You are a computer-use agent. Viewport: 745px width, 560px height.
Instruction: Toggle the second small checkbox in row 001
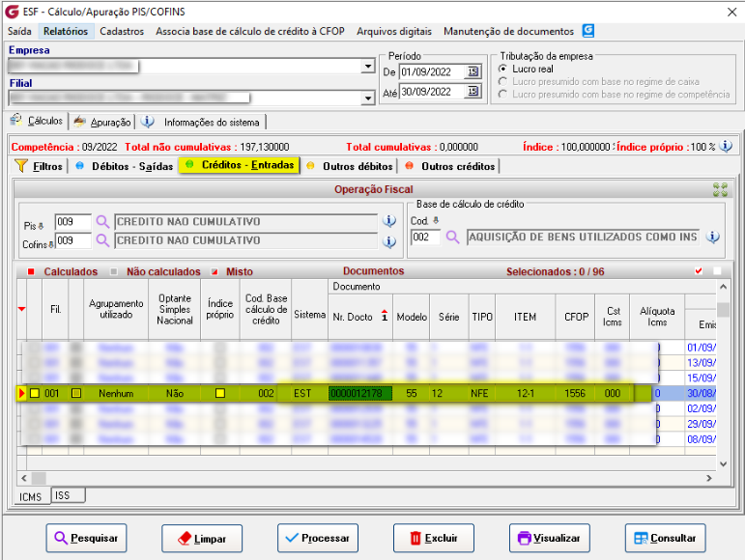pos(76,393)
